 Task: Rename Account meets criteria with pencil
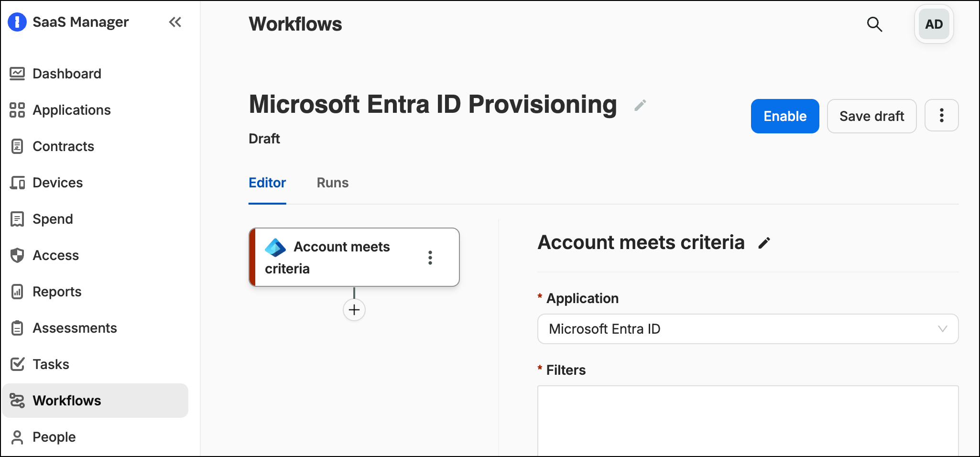pyautogui.click(x=764, y=243)
